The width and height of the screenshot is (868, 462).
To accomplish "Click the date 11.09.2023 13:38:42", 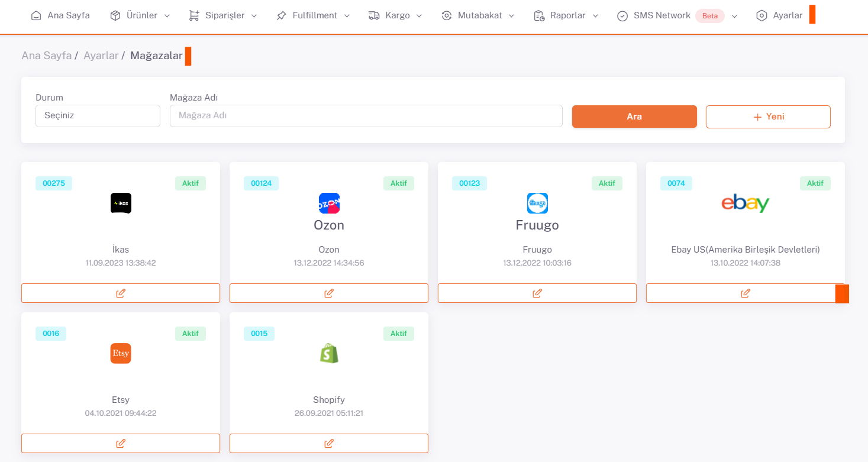I will tap(121, 263).
